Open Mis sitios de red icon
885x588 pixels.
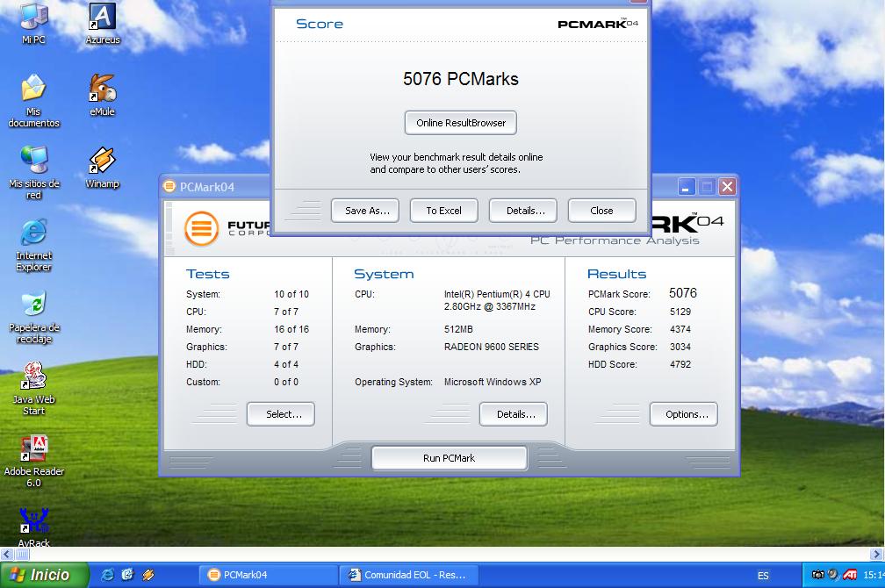click(33, 172)
